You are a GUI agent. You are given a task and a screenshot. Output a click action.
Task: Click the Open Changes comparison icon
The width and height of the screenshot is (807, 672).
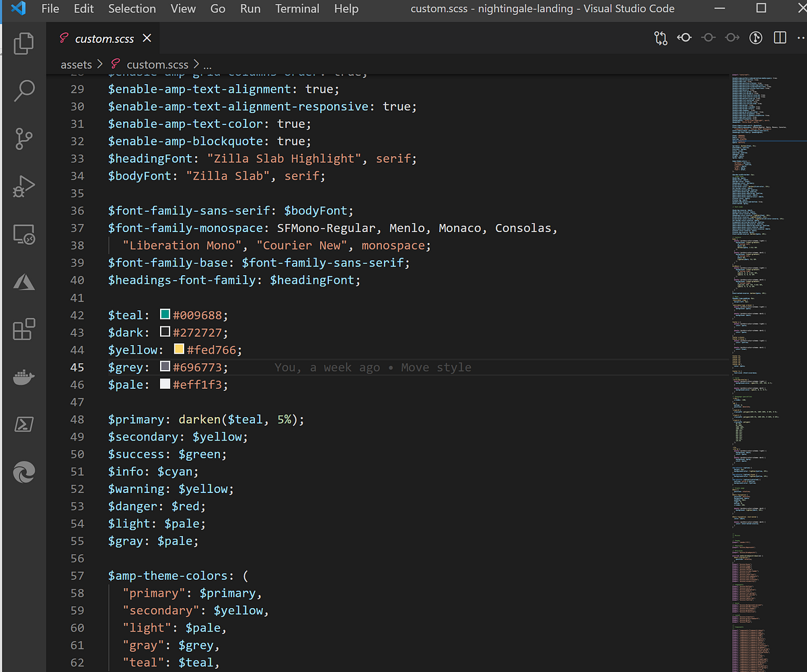coord(660,38)
